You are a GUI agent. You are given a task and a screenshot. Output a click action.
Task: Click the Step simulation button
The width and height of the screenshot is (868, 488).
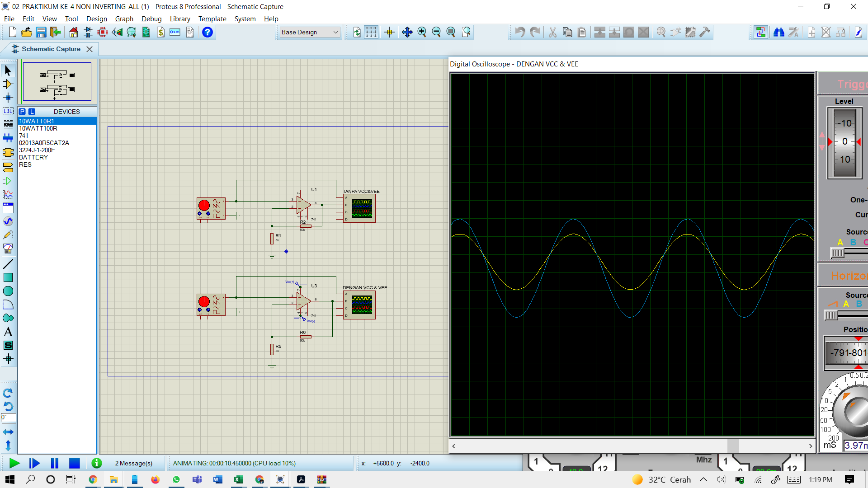point(34,463)
